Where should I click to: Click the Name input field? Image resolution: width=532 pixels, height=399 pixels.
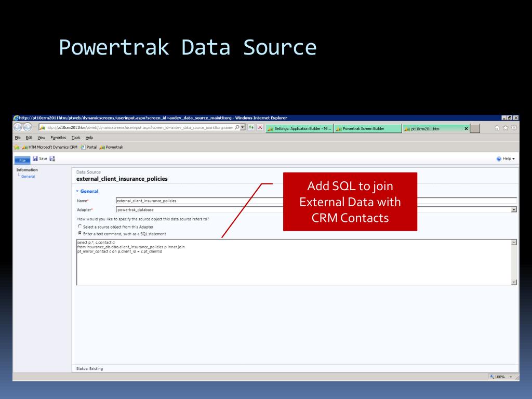click(x=316, y=201)
